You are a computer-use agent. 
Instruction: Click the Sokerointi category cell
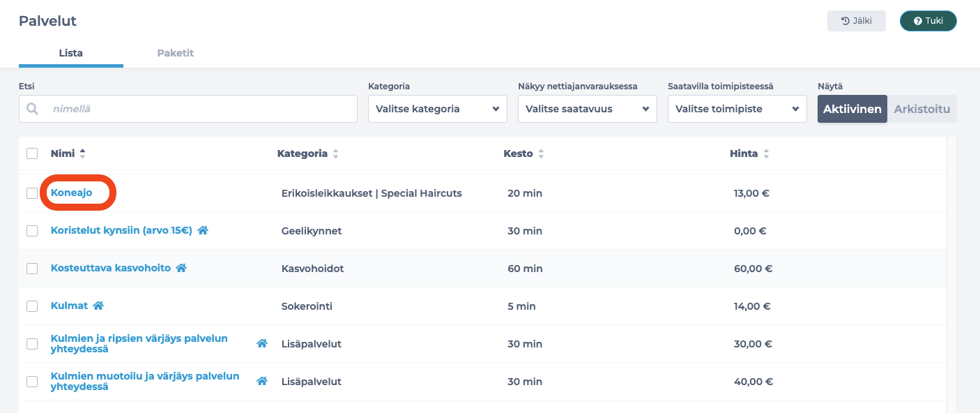pyautogui.click(x=307, y=306)
